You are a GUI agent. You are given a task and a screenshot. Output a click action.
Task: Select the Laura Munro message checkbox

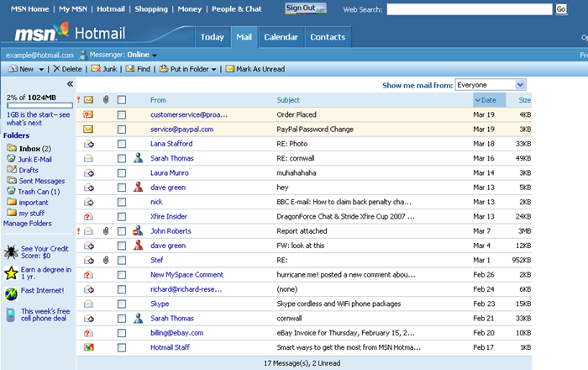tap(122, 173)
